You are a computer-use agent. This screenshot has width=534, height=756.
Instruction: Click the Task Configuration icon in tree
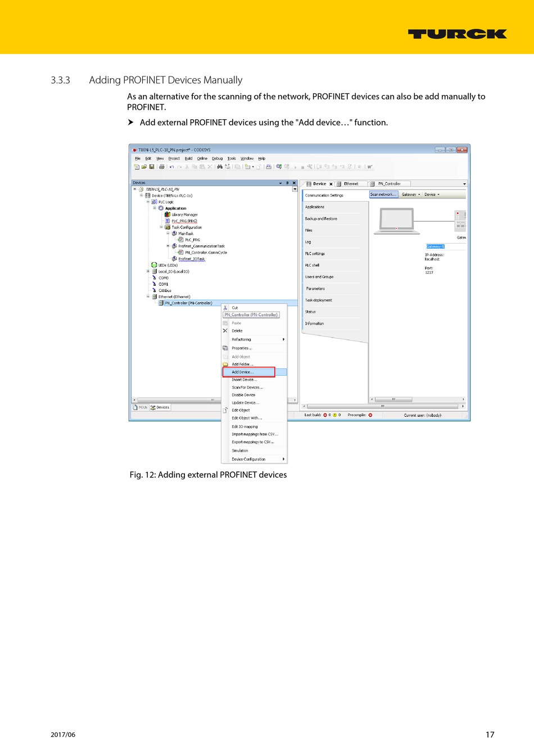tap(168, 227)
